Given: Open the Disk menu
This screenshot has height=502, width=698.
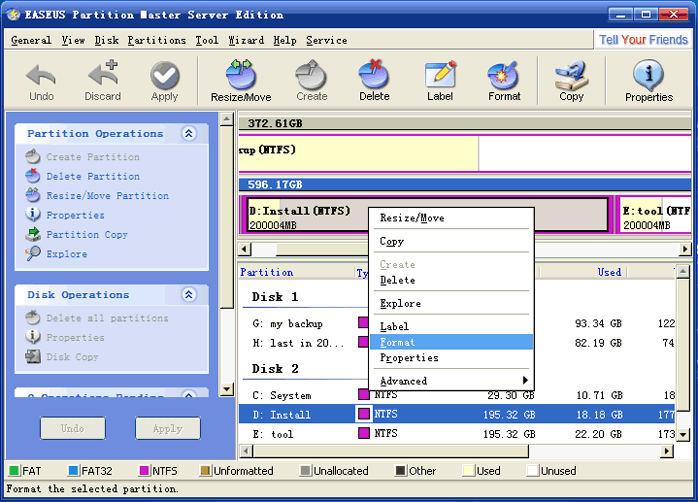Looking at the screenshot, I should (106, 40).
